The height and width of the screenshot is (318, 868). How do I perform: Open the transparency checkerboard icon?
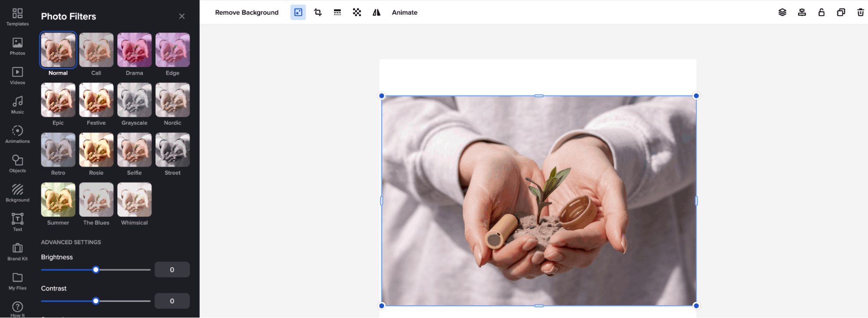click(357, 13)
